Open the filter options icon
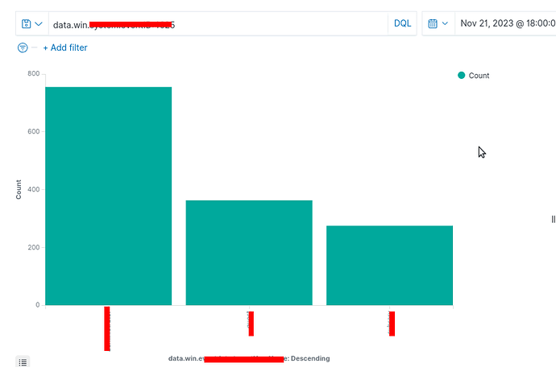The image size is (556, 392). click(x=23, y=47)
